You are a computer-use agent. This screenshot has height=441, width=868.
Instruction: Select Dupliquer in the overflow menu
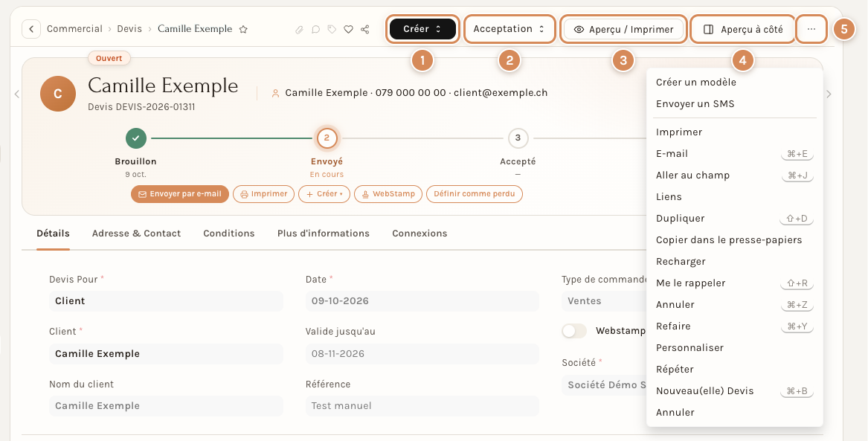[x=735, y=219]
